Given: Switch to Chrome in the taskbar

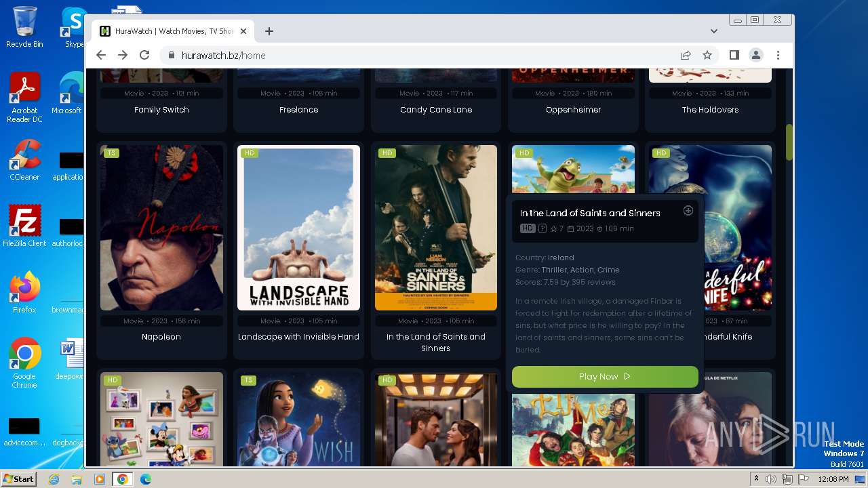Looking at the screenshot, I should coord(123,479).
